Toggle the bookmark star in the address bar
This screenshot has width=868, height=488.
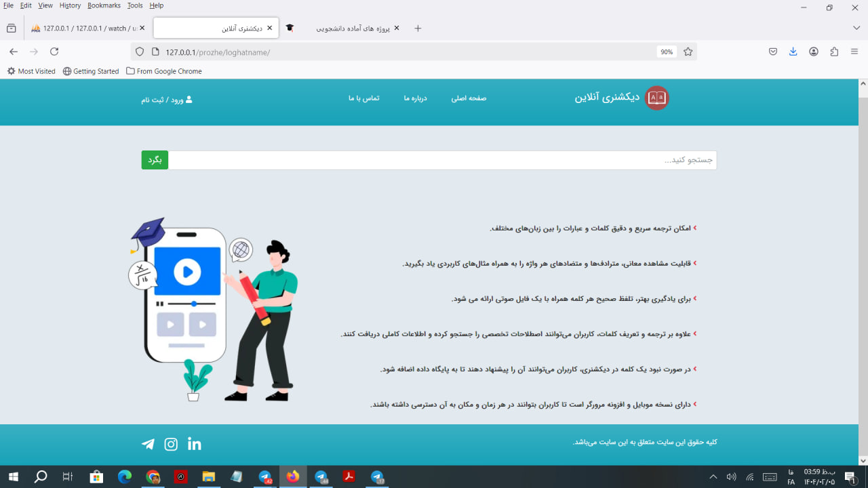click(x=688, y=52)
